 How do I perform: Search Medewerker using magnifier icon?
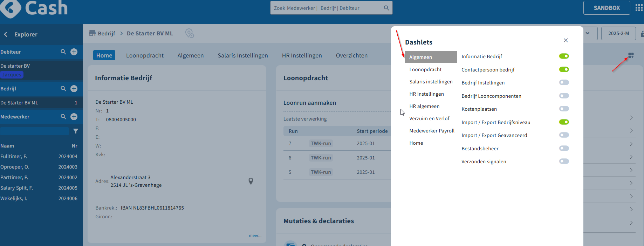63,117
